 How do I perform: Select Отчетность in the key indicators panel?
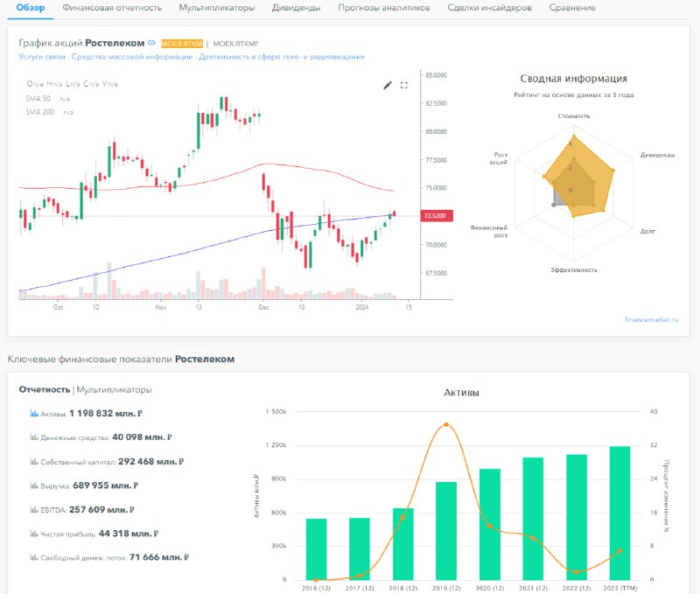45,389
